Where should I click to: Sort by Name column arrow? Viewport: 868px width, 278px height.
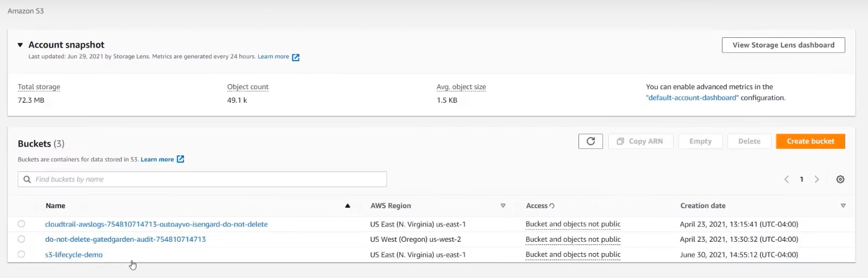point(347,206)
